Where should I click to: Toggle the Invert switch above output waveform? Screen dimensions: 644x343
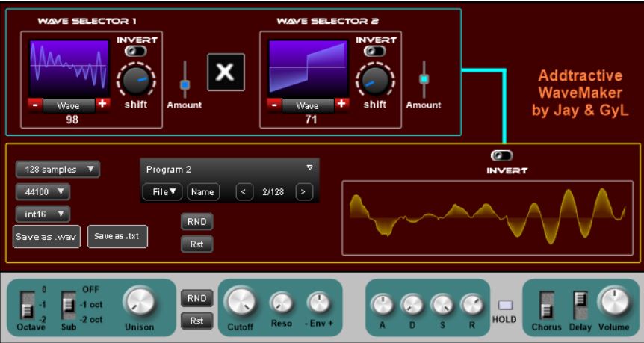501,155
